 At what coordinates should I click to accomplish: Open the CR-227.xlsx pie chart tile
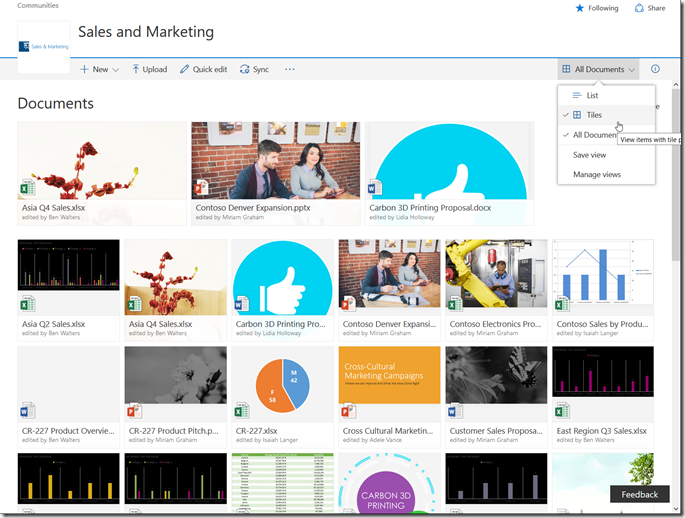[282, 385]
